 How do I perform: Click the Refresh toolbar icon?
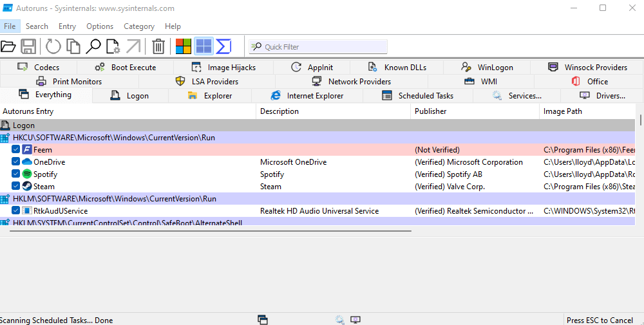click(53, 46)
